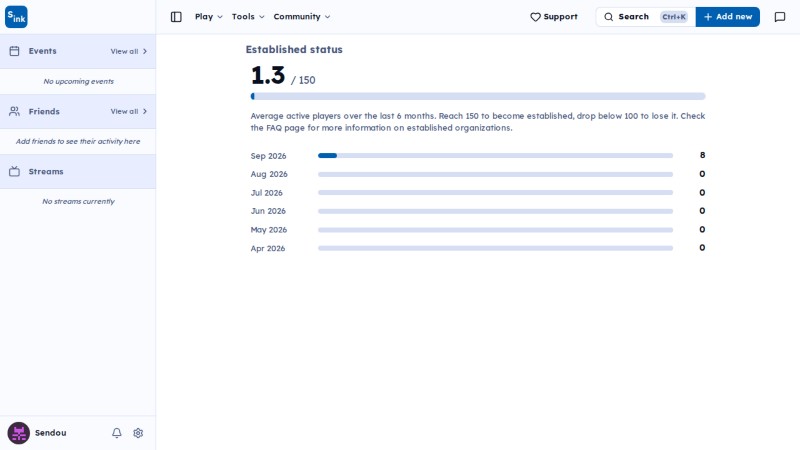Image resolution: width=800 pixels, height=450 pixels.
Task: Click the Sendou username
Action: pyautogui.click(x=51, y=433)
